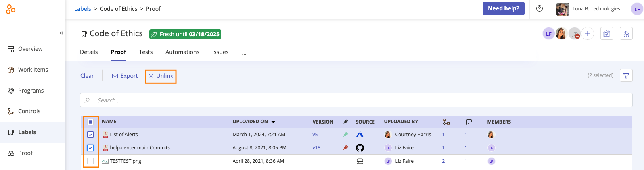This screenshot has height=170, width=644.
Task: Click the PDF icon of List of Alerts
Action: coord(105,135)
